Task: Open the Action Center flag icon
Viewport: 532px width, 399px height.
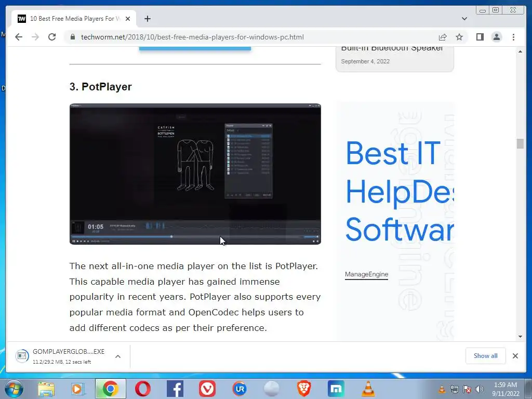Action: click(x=467, y=389)
